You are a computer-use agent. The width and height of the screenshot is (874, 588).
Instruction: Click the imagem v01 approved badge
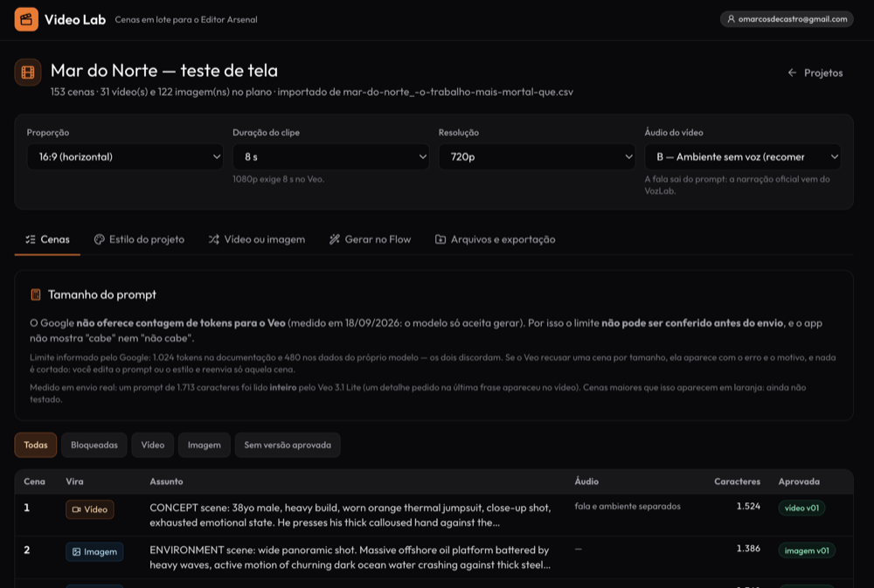click(x=807, y=550)
